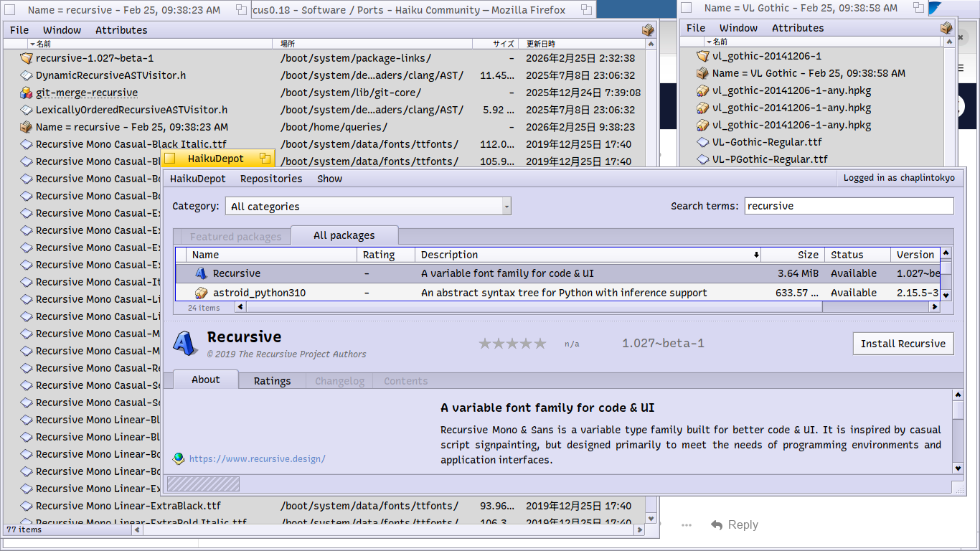Click the 名前 column sort arrow in recursive window
The width and height of the screenshot is (980, 551).
(x=32, y=44)
